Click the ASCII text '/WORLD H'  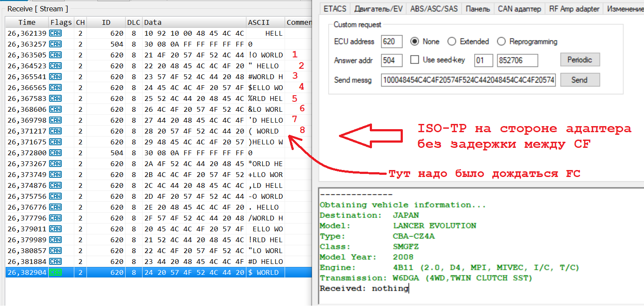266,218
